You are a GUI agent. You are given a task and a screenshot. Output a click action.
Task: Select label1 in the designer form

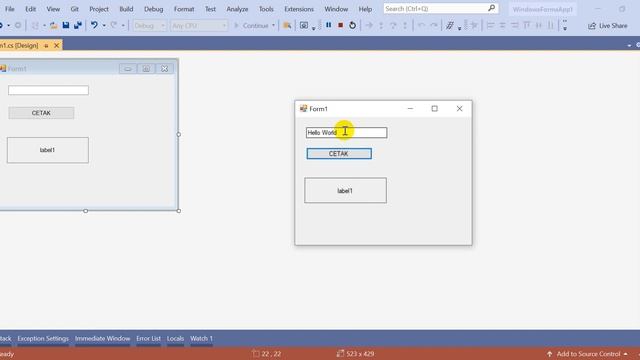coord(48,150)
